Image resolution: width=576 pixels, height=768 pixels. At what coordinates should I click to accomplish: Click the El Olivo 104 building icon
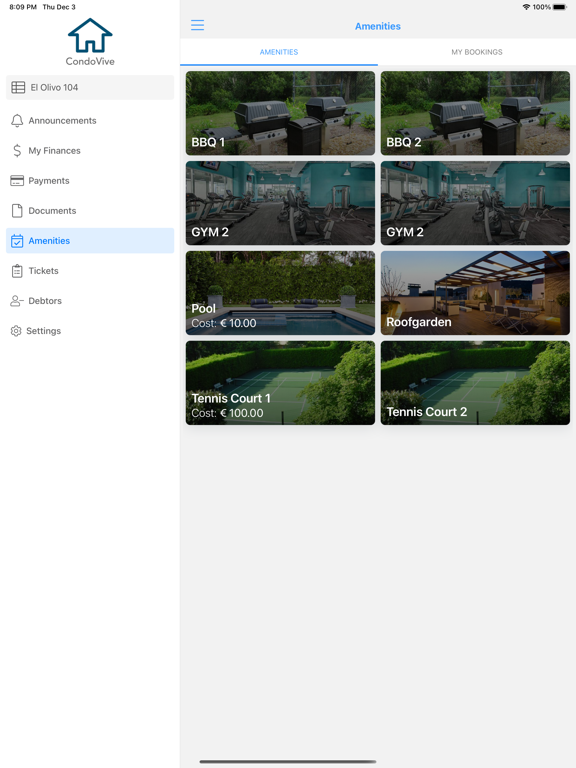point(18,88)
